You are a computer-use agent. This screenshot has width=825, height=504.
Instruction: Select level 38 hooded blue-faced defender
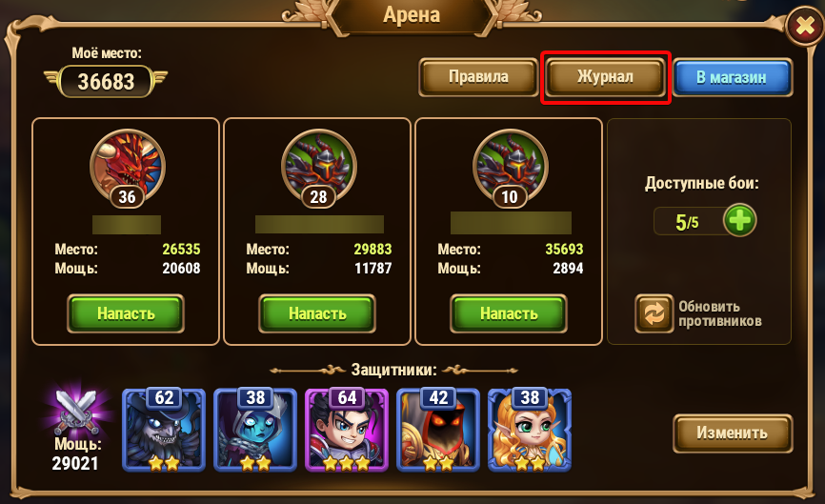click(x=255, y=430)
